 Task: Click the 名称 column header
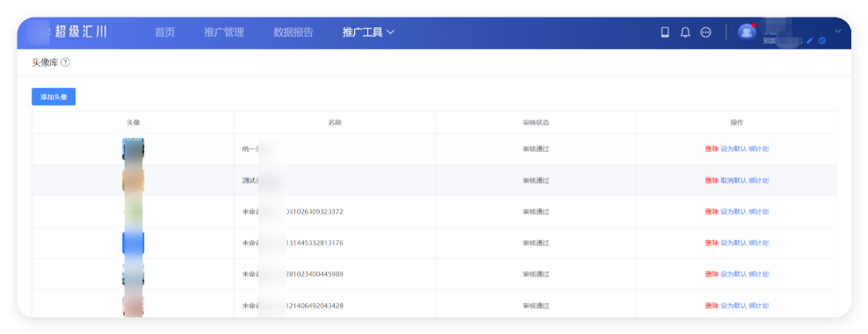[x=335, y=122]
